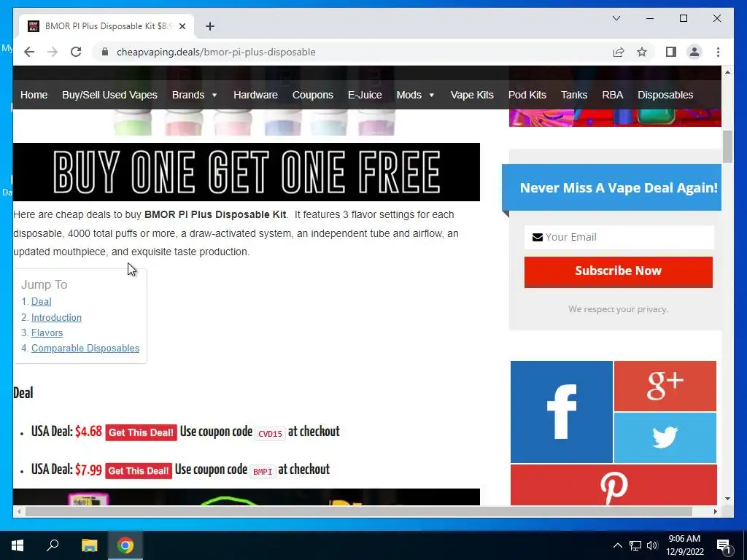Click the vertical scrollbar down arrow
747x560 pixels.
[x=727, y=499]
